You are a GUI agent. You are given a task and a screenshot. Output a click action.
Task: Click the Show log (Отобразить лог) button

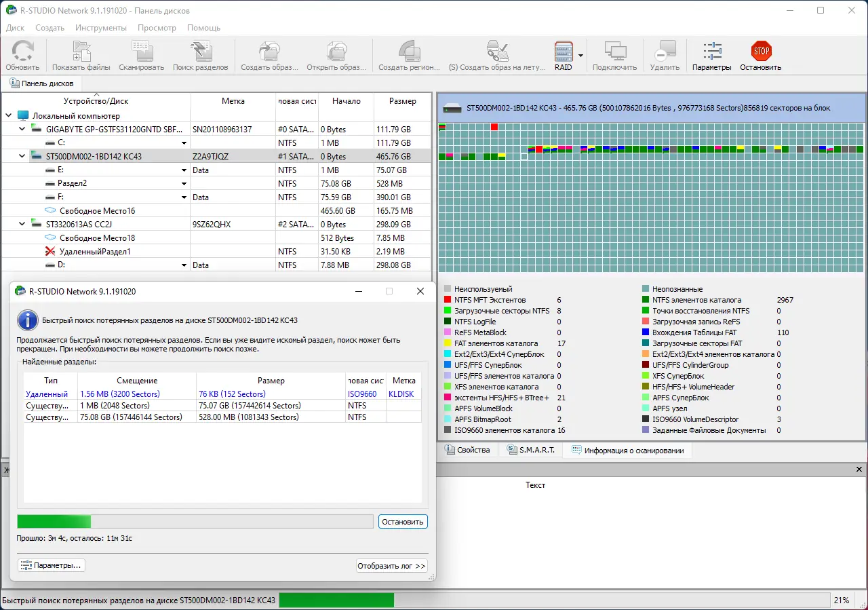[x=391, y=566]
